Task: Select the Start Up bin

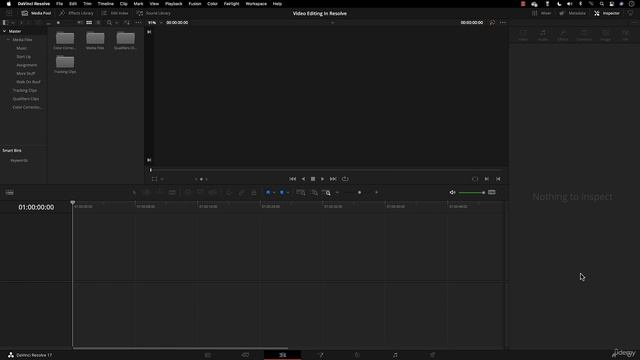Action: tap(24, 57)
